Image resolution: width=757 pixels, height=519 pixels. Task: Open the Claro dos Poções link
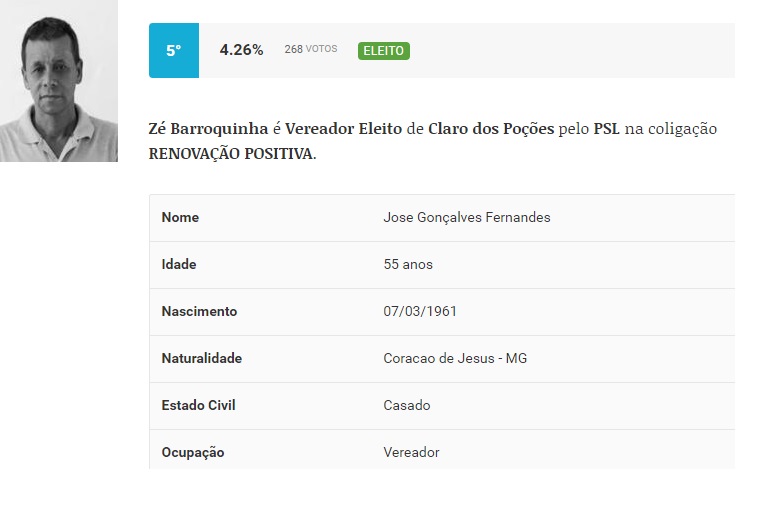pos(491,129)
